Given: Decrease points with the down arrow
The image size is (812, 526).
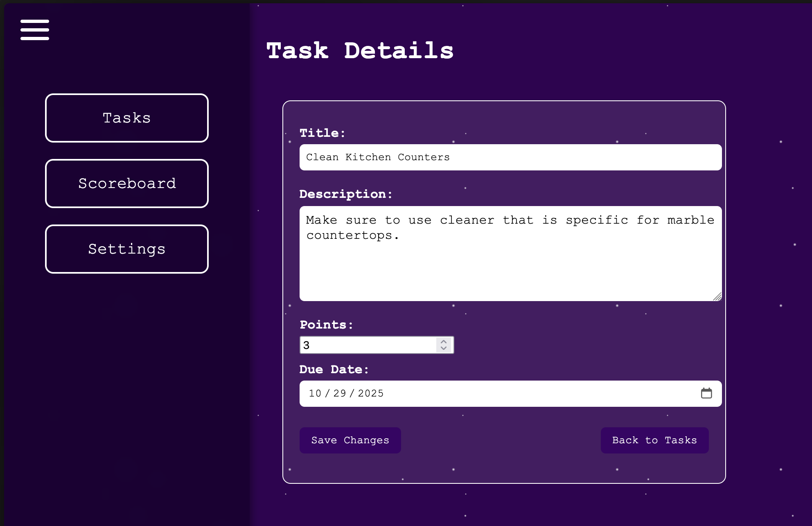Looking at the screenshot, I should pyautogui.click(x=444, y=348).
